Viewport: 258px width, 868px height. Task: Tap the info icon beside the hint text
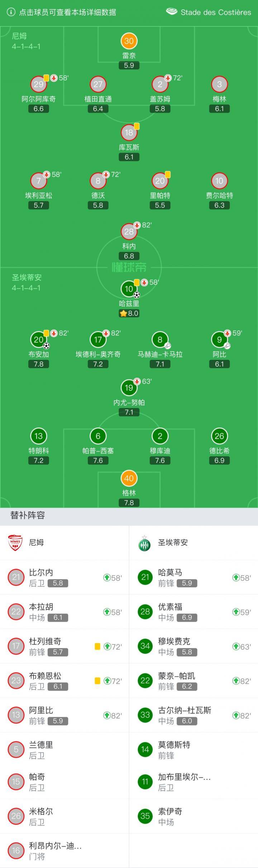(11, 12)
